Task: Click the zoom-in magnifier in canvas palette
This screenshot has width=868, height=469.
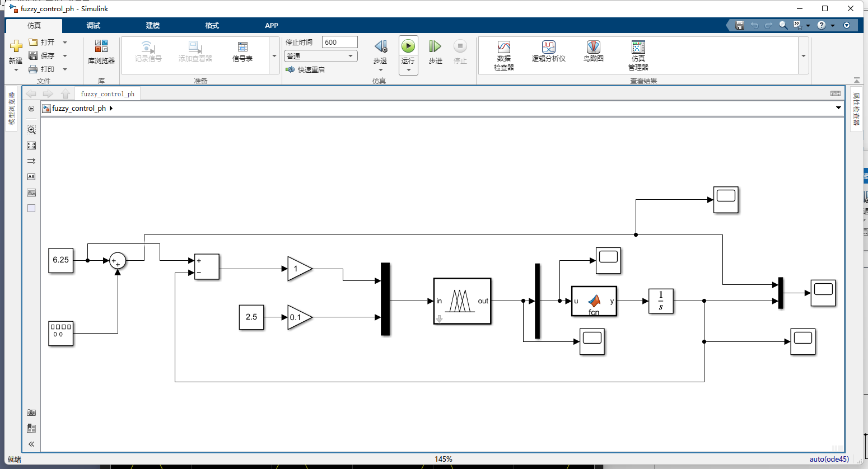Action: (31, 130)
